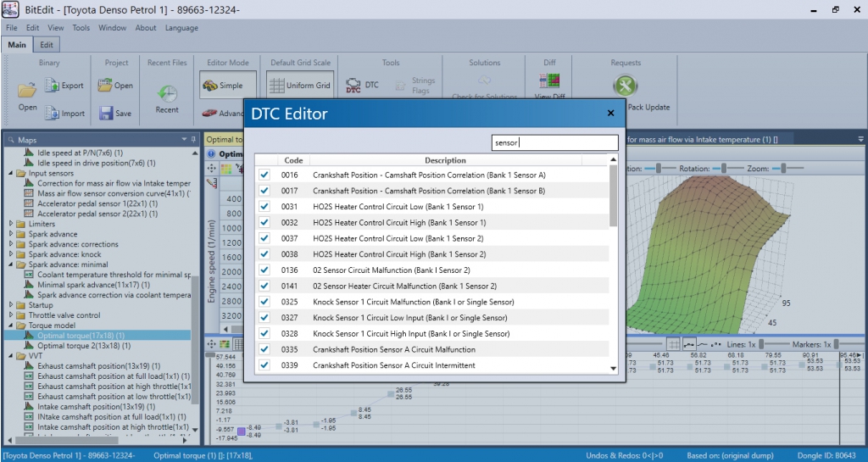Collapse the Torque model folder
868x462 pixels.
click(11, 326)
